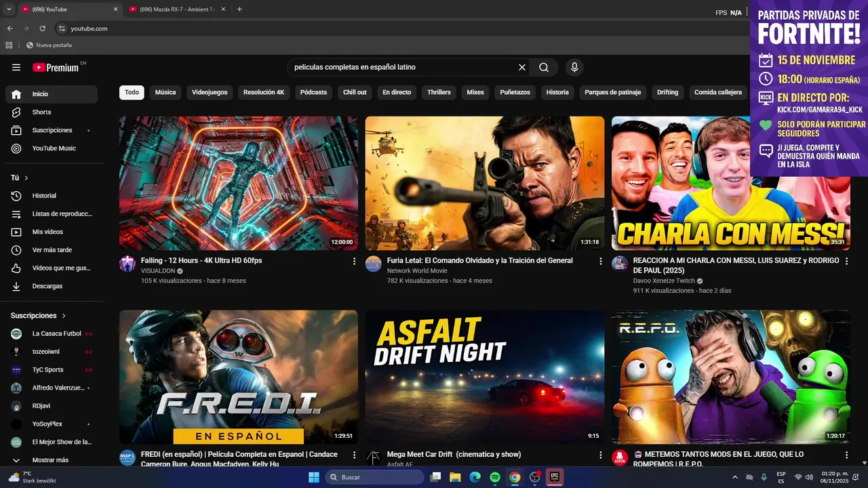Screen dimensions: 868x488
Task: Switch to the Mazda RX-7 browser tab
Action: click(x=176, y=9)
